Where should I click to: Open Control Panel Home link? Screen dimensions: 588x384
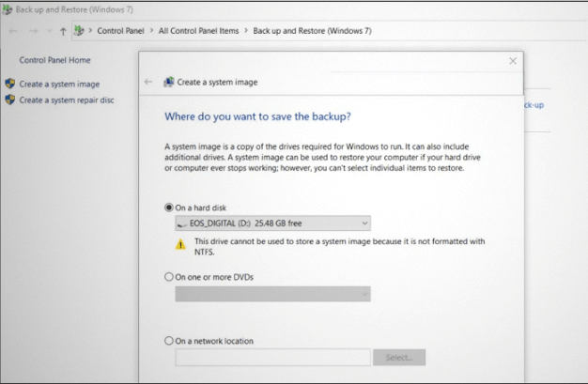pyautogui.click(x=54, y=60)
